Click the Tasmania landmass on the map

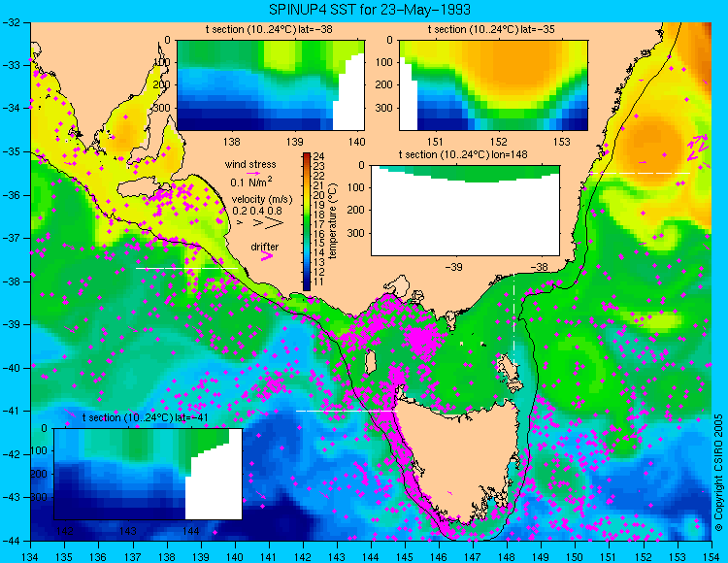(460, 457)
